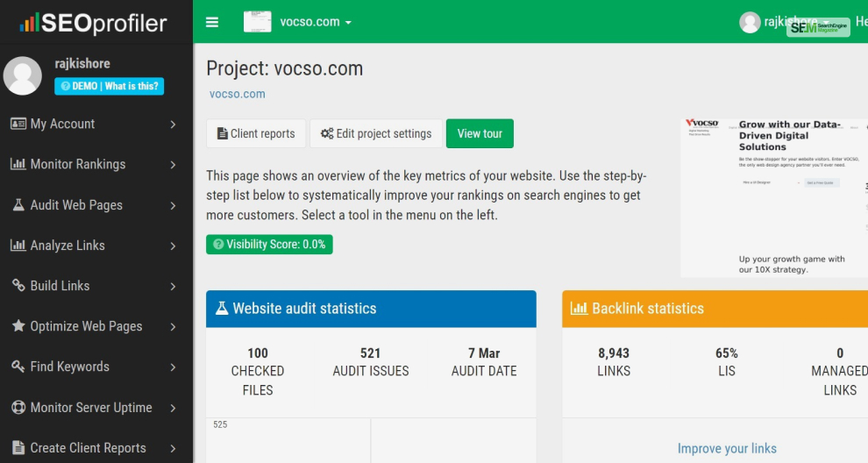Click the Backlink statistics header

click(715, 309)
